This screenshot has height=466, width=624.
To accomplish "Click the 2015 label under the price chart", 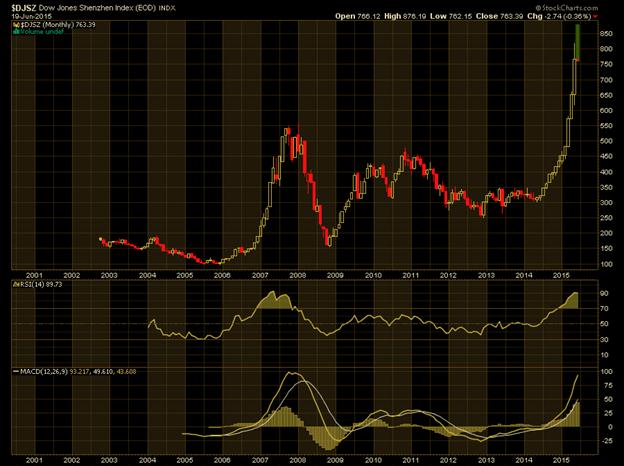I will tap(561, 275).
